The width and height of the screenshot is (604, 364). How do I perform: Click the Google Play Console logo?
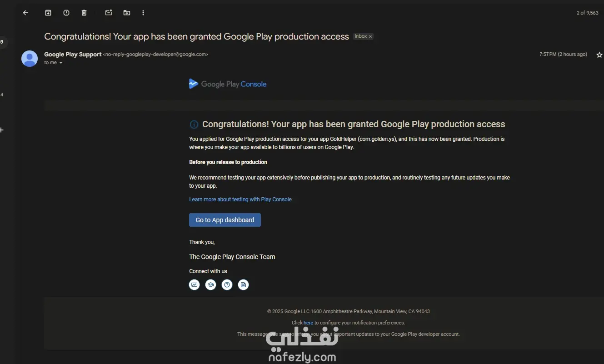pyautogui.click(x=228, y=84)
